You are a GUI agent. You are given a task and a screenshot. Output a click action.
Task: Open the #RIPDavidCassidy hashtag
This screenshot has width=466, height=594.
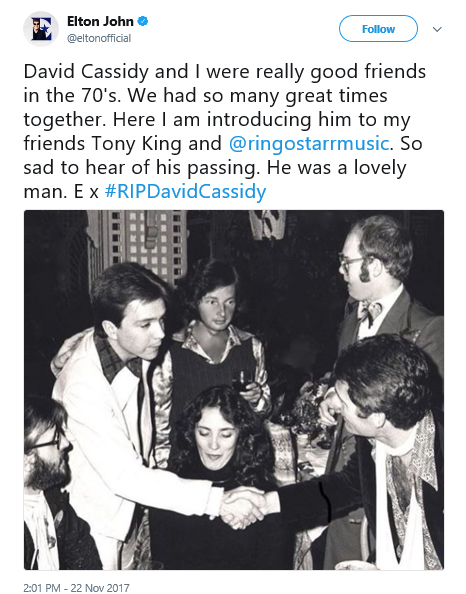[x=185, y=191]
